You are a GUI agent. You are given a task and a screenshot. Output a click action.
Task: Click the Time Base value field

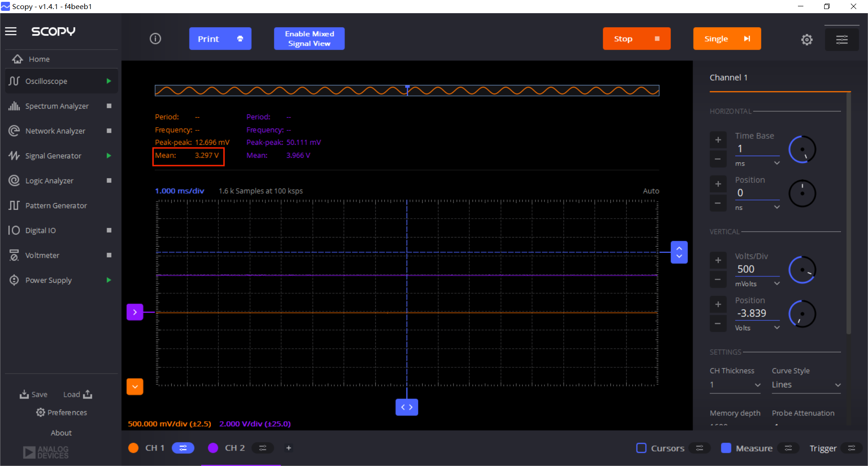(x=757, y=149)
